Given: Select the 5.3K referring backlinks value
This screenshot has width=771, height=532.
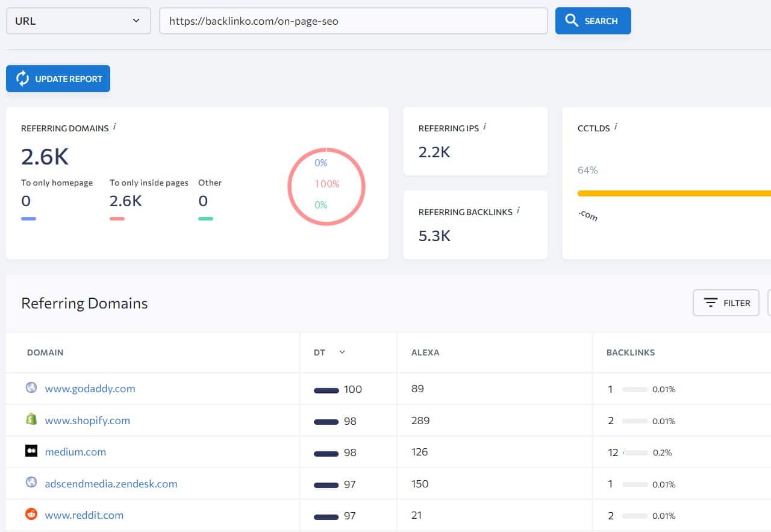Looking at the screenshot, I should pyautogui.click(x=434, y=236).
